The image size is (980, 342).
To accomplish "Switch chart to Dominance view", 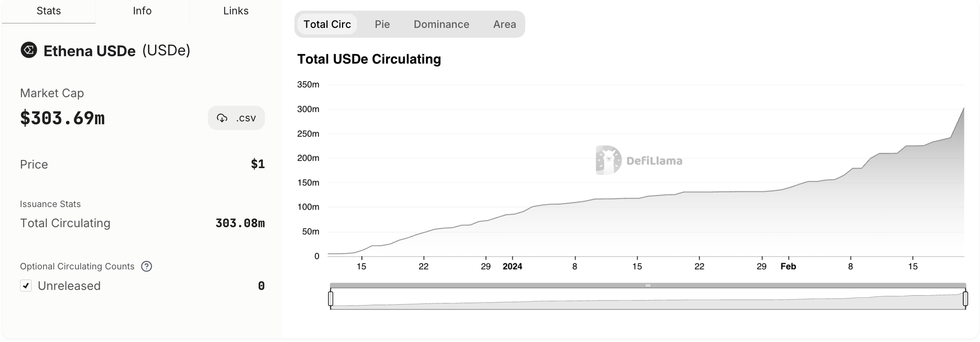I will pyautogui.click(x=441, y=24).
